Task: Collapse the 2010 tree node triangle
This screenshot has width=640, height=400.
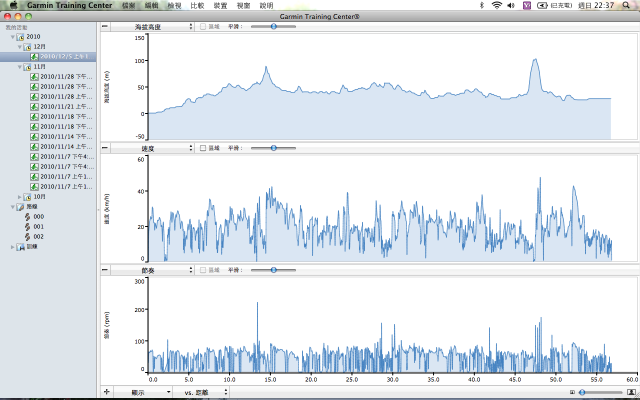Action: pos(13,37)
